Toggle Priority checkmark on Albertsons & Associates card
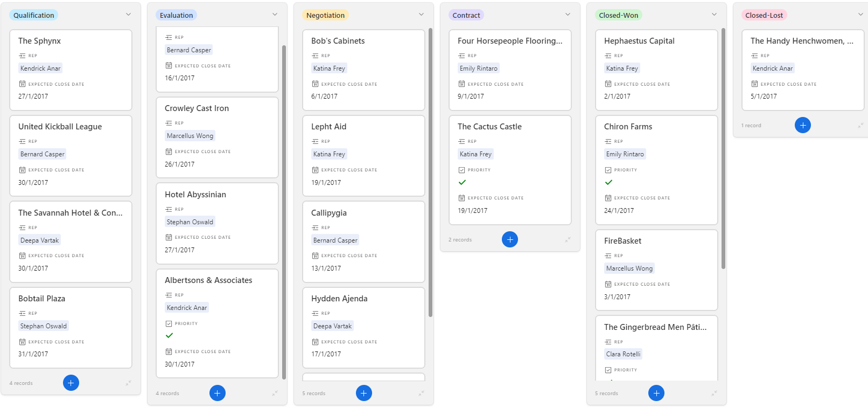The width and height of the screenshot is (868, 407). tap(169, 335)
